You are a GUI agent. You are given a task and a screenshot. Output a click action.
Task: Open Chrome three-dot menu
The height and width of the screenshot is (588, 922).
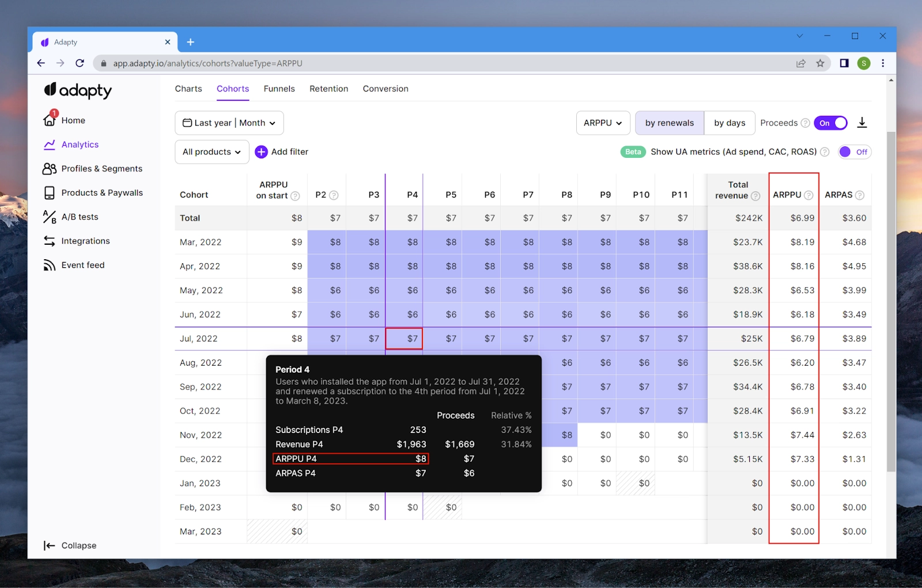pos(883,63)
